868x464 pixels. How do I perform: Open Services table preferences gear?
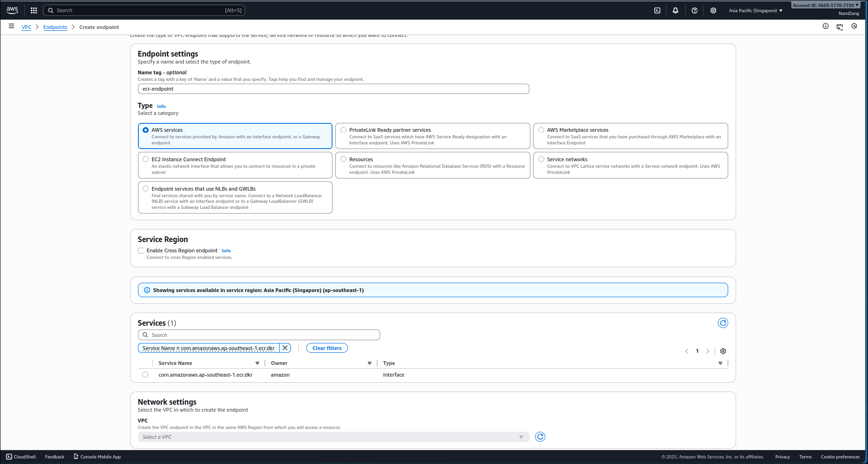pyautogui.click(x=723, y=351)
